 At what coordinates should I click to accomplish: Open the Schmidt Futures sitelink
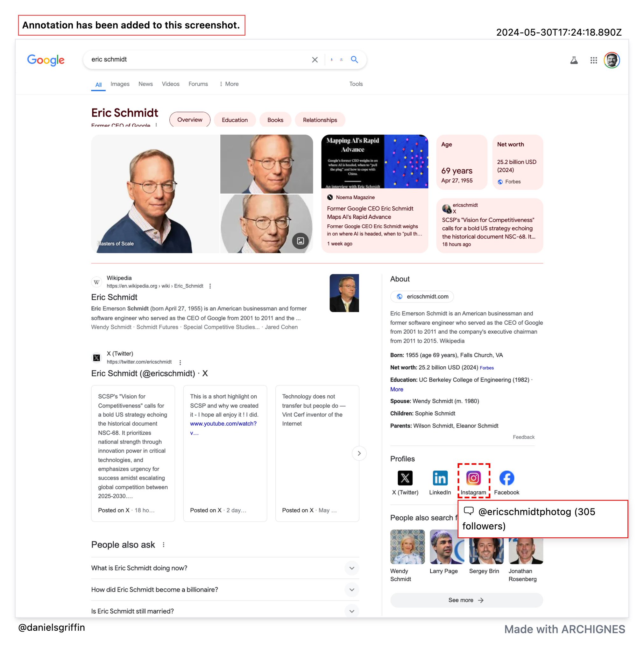click(x=157, y=327)
